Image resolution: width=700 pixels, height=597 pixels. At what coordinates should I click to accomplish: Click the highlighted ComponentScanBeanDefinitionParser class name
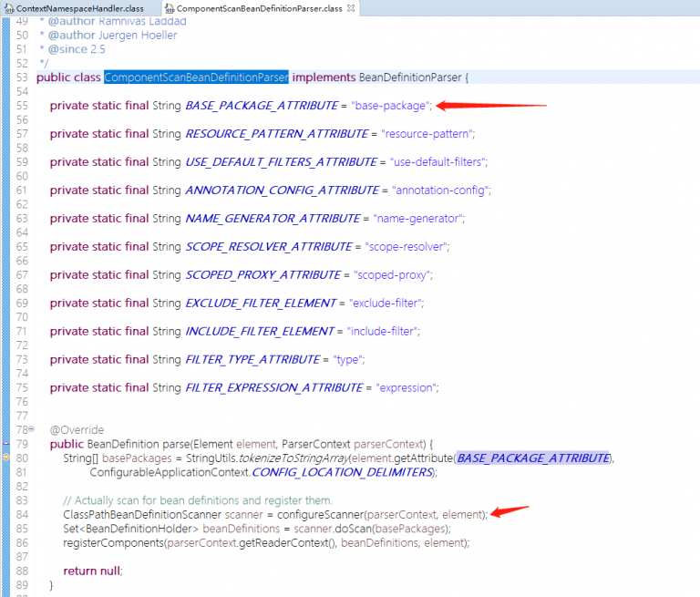(x=196, y=77)
